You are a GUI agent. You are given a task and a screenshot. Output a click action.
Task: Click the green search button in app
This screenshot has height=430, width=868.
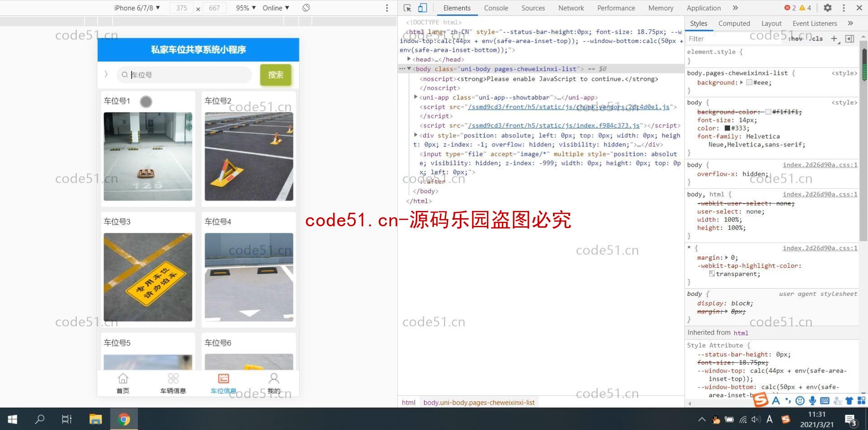[276, 75]
